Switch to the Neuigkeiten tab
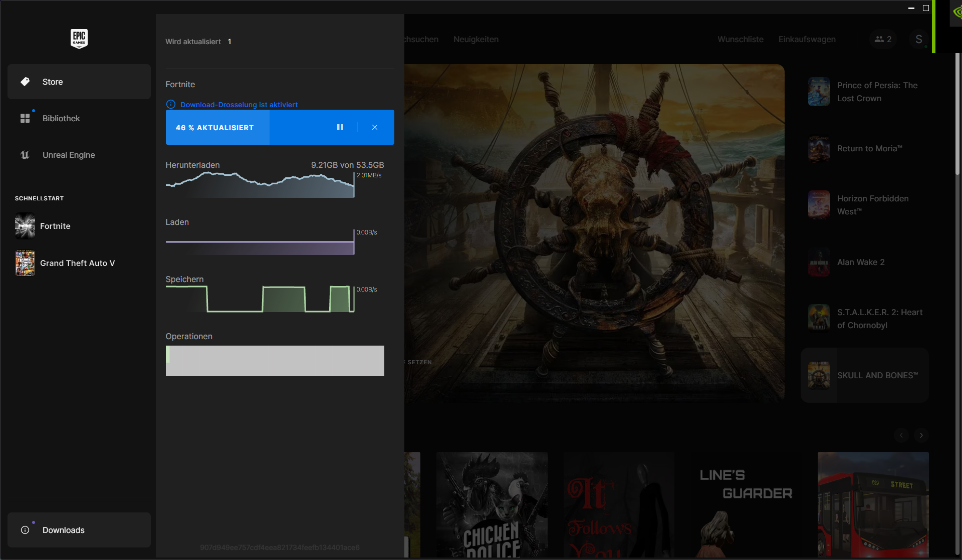962x560 pixels. point(475,39)
